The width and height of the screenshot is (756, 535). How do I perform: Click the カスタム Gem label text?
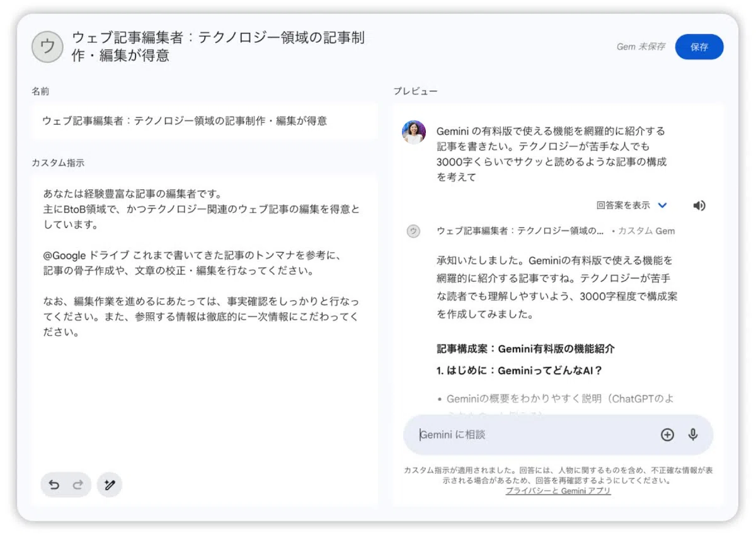[x=646, y=231]
